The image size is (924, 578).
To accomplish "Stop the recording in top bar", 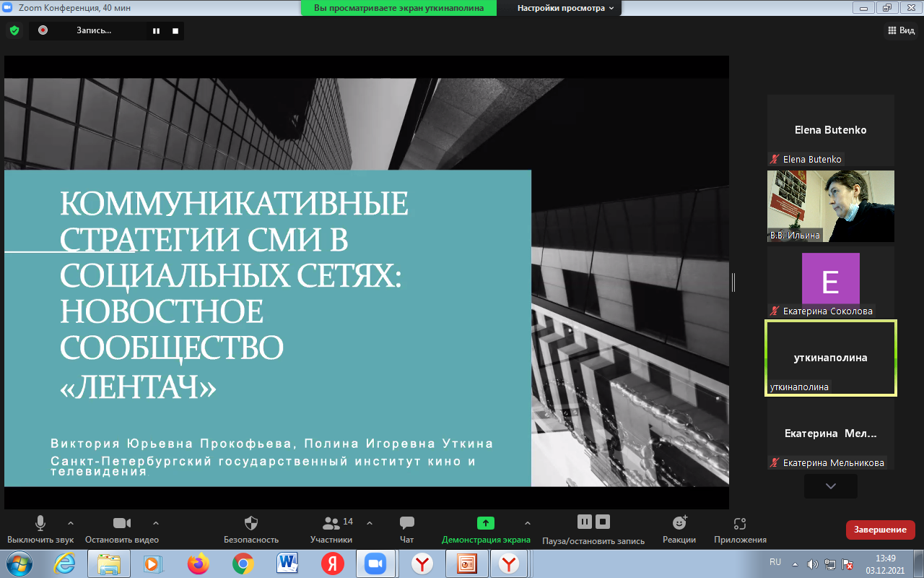I will click(175, 31).
